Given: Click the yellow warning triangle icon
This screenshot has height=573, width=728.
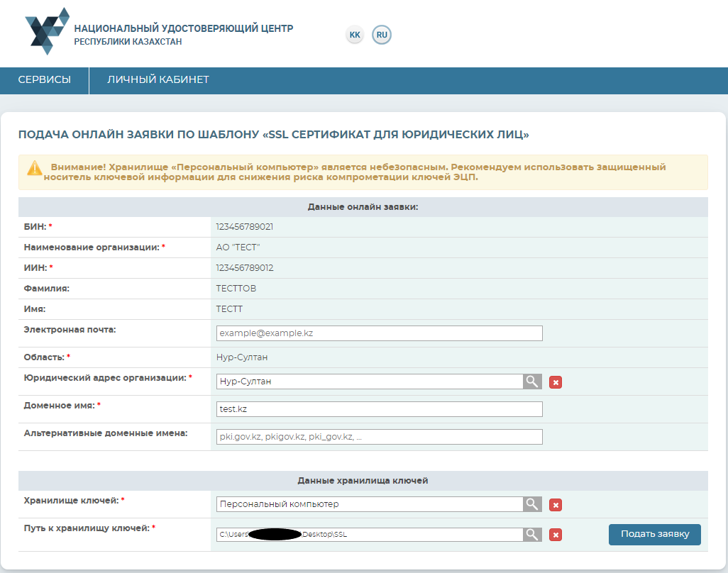Looking at the screenshot, I should [x=35, y=168].
